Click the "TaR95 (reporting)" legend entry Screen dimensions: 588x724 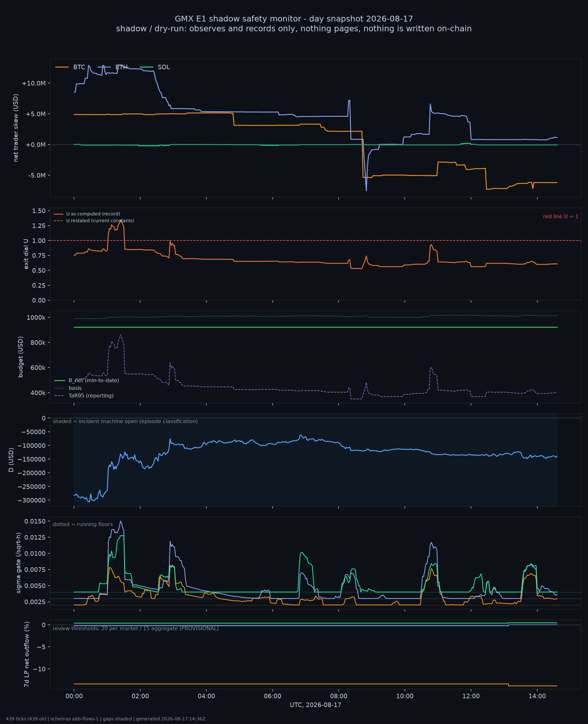[84, 396]
